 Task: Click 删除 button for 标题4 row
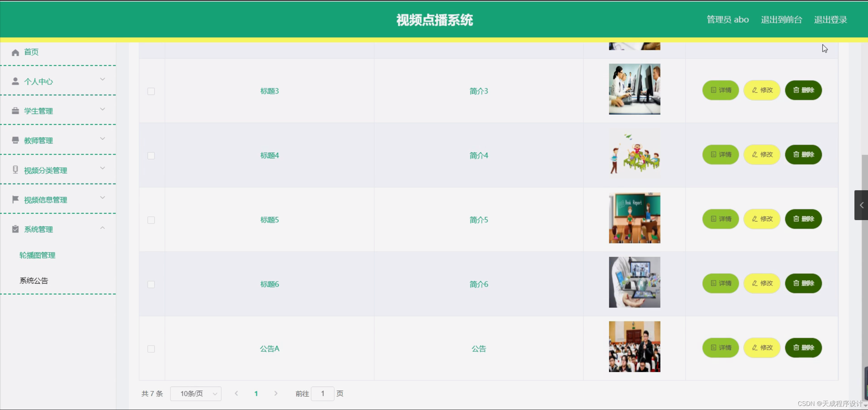coord(803,155)
